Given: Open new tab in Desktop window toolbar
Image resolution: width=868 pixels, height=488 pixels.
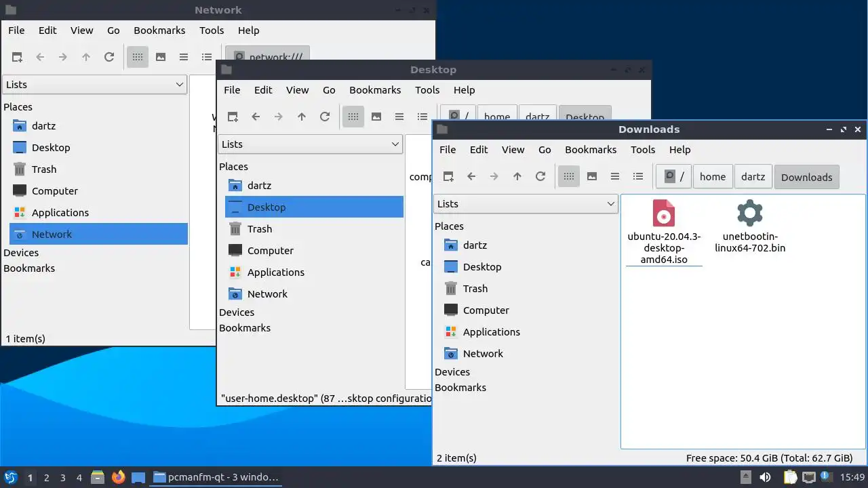Looking at the screenshot, I should tap(233, 117).
